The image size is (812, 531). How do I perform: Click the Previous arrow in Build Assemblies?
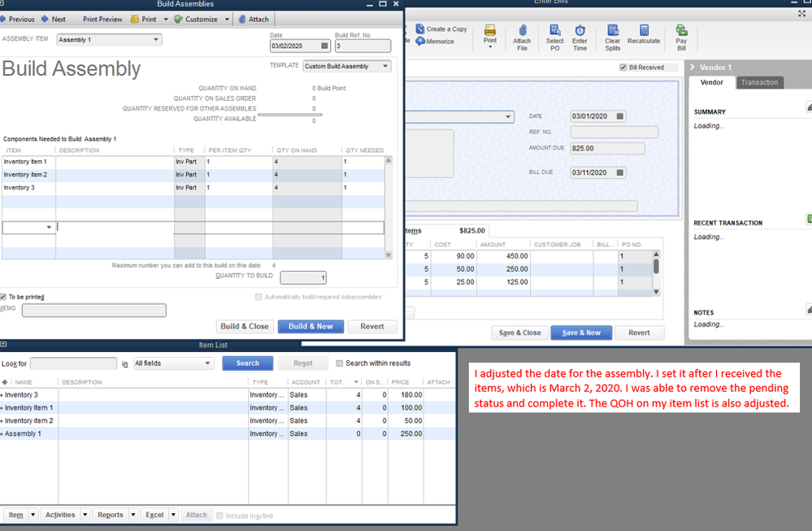pyautogui.click(x=2, y=20)
